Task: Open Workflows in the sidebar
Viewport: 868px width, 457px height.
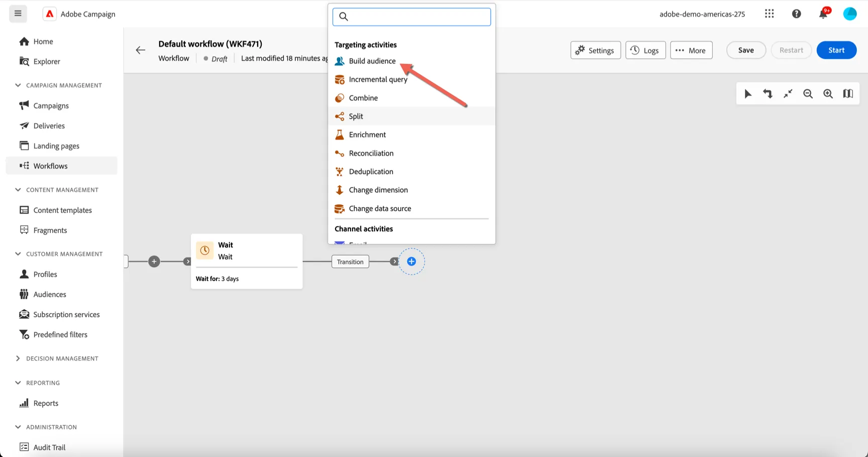Action: point(61,166)
